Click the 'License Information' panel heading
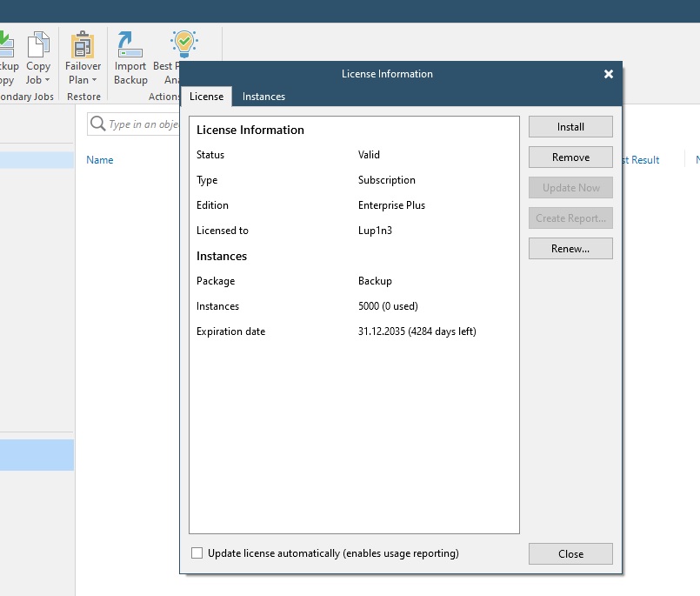The width and height of the screenshot is (700, 596). [250, 130]
